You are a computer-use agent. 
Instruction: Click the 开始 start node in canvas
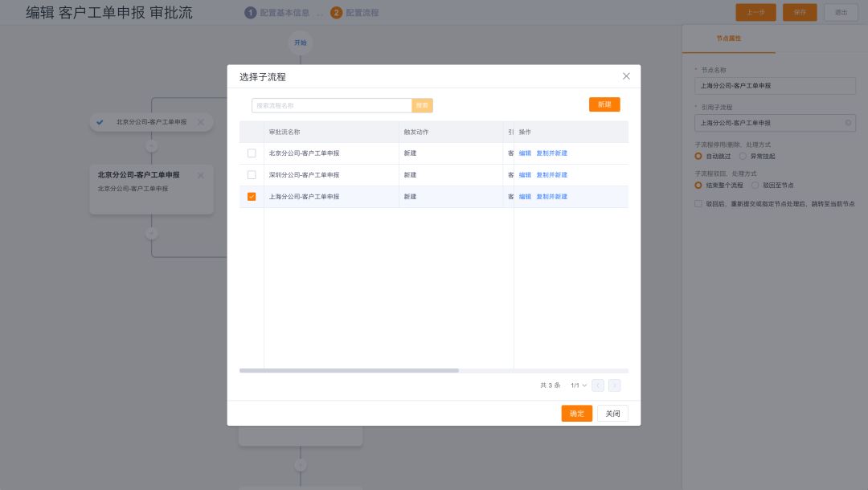(301, 43)
